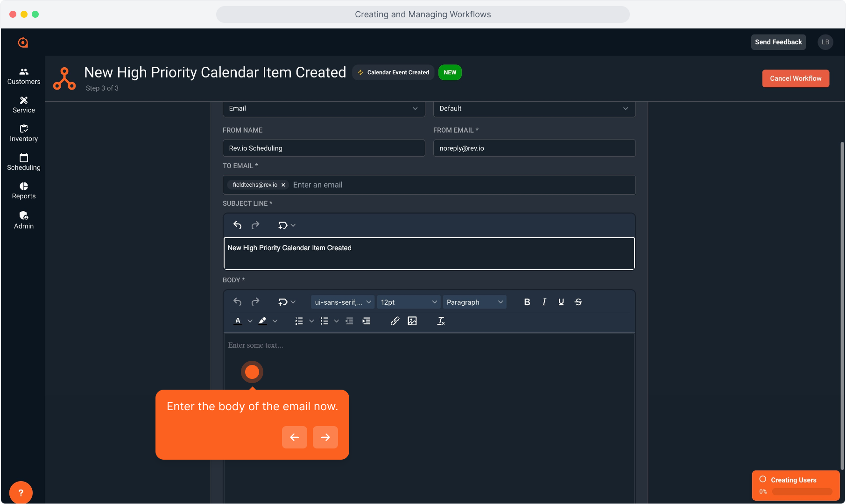Image resolution: width=846 pixels, height=504 pixels.
Task: Open the font family dropdown
Action: (343, 302)
